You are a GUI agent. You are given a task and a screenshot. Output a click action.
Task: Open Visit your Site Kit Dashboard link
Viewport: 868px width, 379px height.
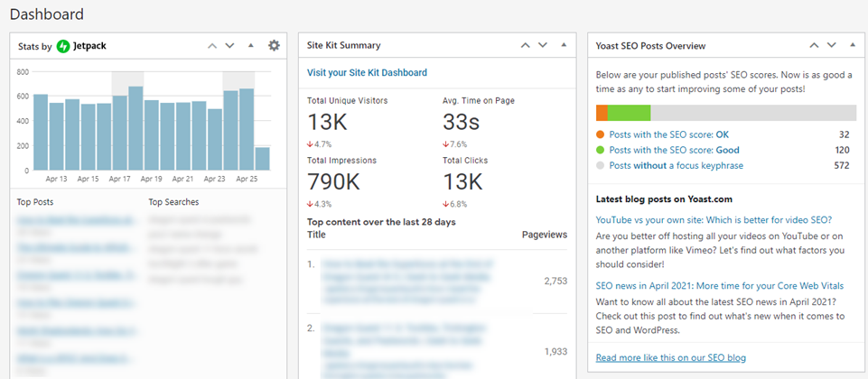tap(367, 72)
